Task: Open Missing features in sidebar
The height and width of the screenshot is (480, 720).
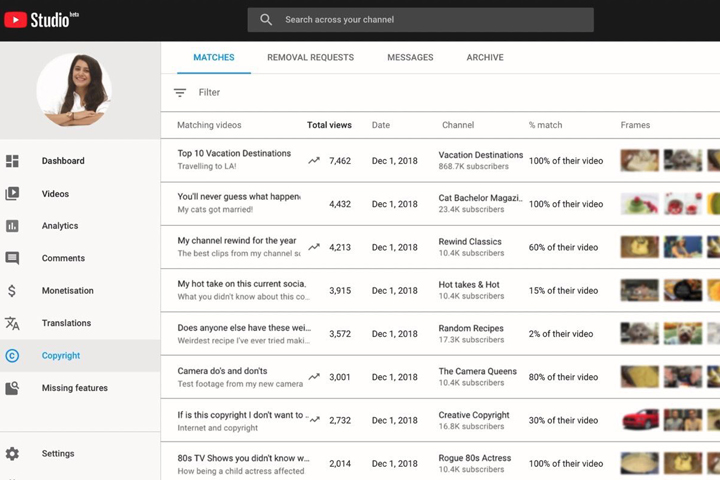Action: (x=74, y=388)
